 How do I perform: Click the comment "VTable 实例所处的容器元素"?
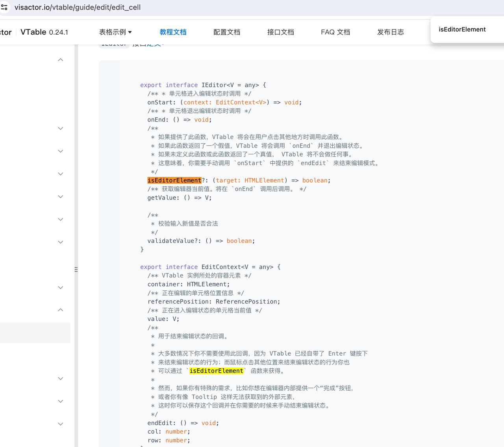[x=201, y=275]
